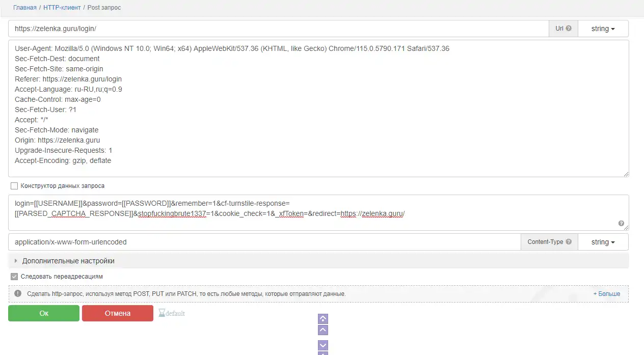Image resolution: width=644 pixels, height=355 pixels.
Task: Click into the post data text area
Action: [x=318, y=212]
